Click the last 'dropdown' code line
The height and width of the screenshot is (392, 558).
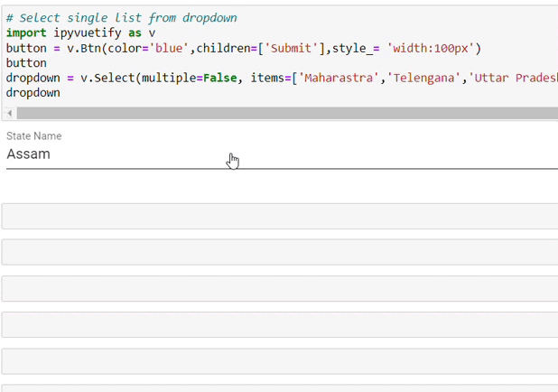pos(33,92)
